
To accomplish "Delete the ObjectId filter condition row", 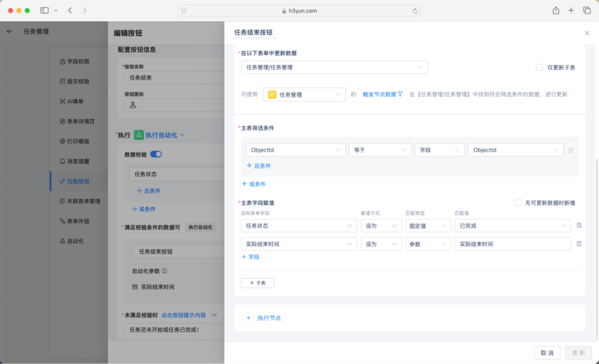I will [x=571, y=150].
